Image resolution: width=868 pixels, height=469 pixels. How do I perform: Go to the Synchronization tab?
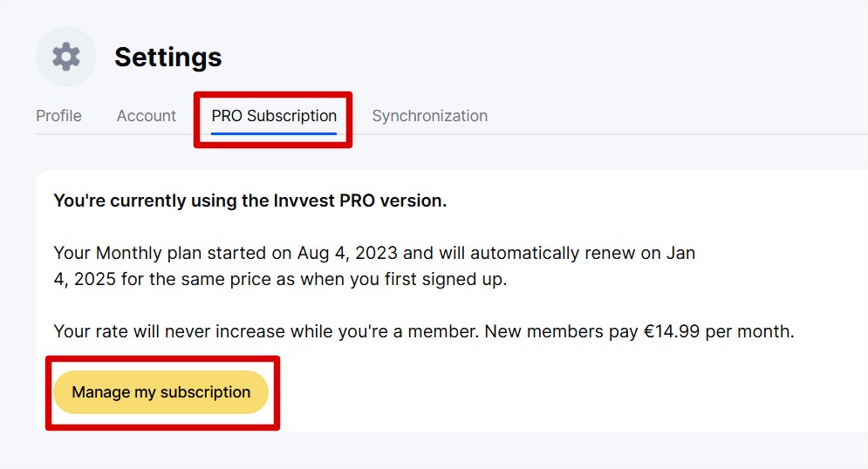coord(429,116)
